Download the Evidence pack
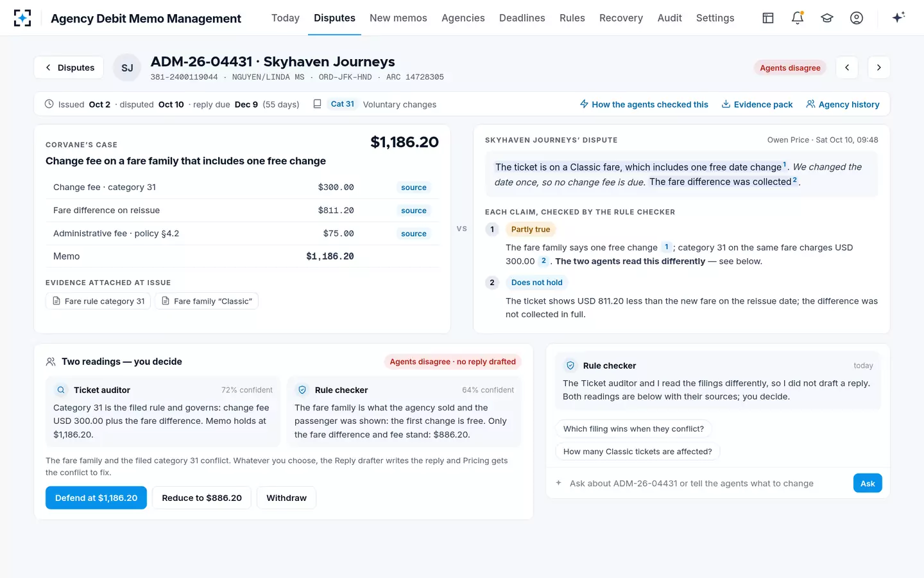Image resolution: width=924 pixels, height=578 pixels. [757, 104]
